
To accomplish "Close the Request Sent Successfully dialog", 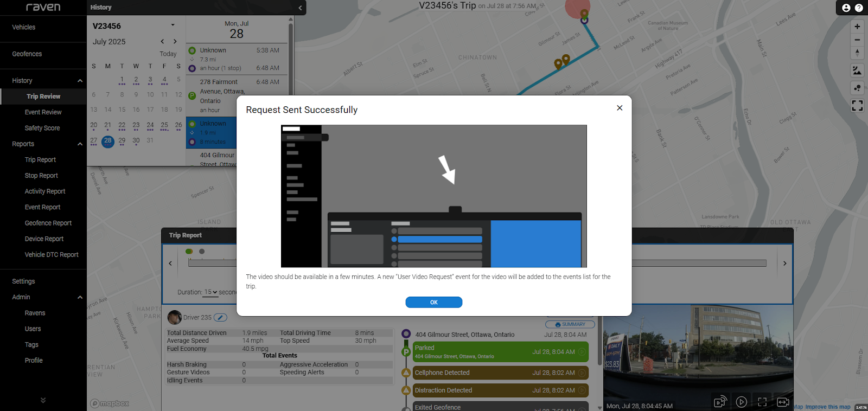I will [x=620, y=108].
